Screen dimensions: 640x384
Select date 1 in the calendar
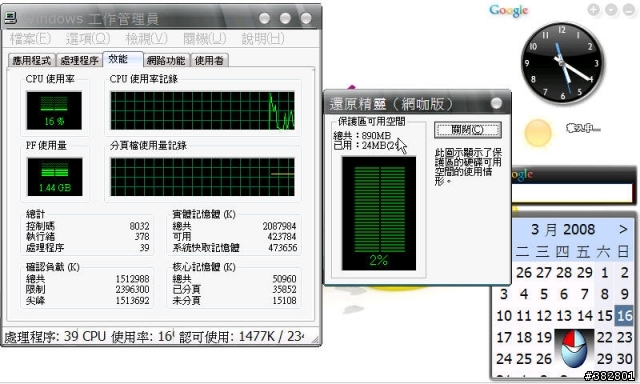tap(604, 272)
